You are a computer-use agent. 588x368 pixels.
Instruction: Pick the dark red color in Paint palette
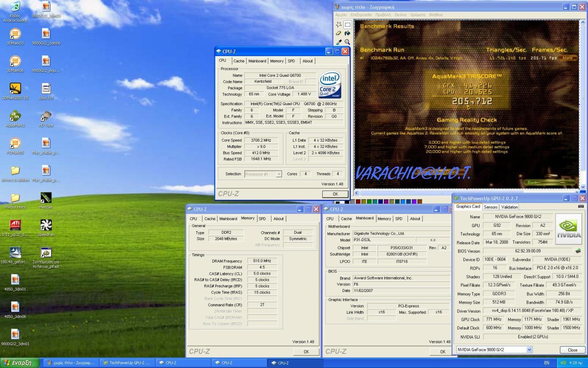(x=358, y=202)
